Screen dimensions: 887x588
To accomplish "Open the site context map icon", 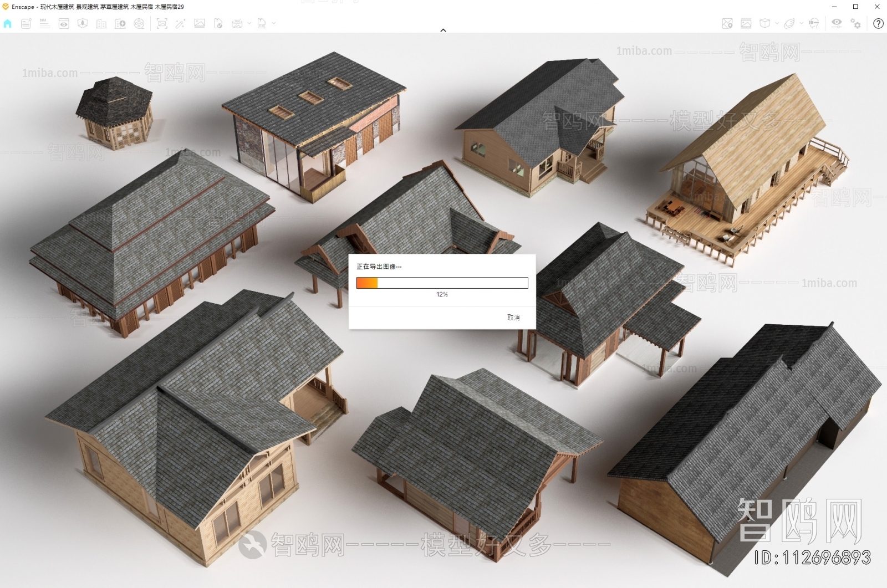I will [x=727, y=23].
